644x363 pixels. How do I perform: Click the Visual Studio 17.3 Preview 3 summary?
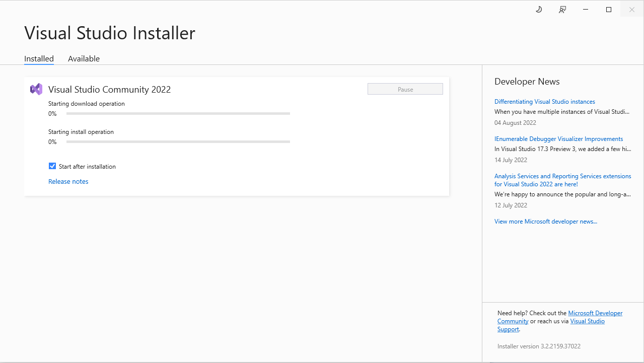[x=563, y=149]
